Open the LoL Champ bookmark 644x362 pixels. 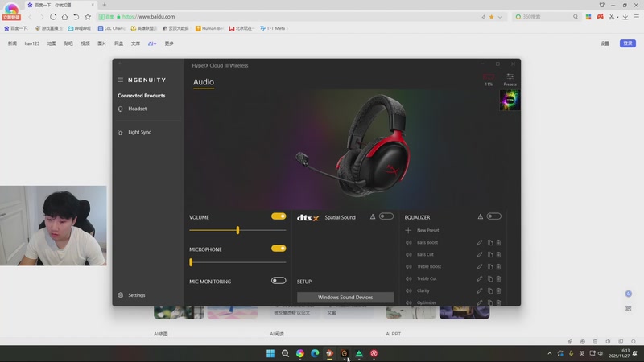click(111, 28)
